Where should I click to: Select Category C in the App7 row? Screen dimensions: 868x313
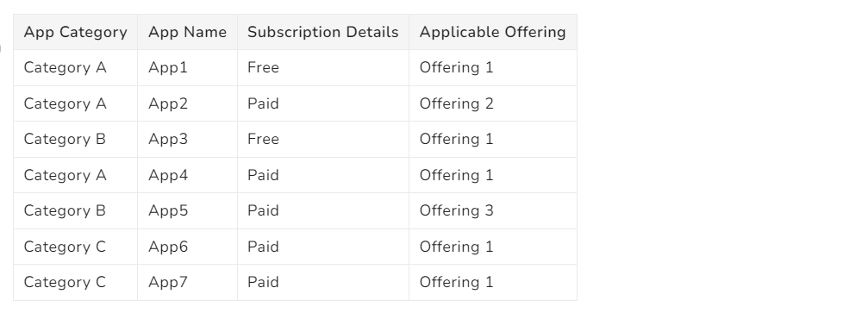tap(65, 282)
